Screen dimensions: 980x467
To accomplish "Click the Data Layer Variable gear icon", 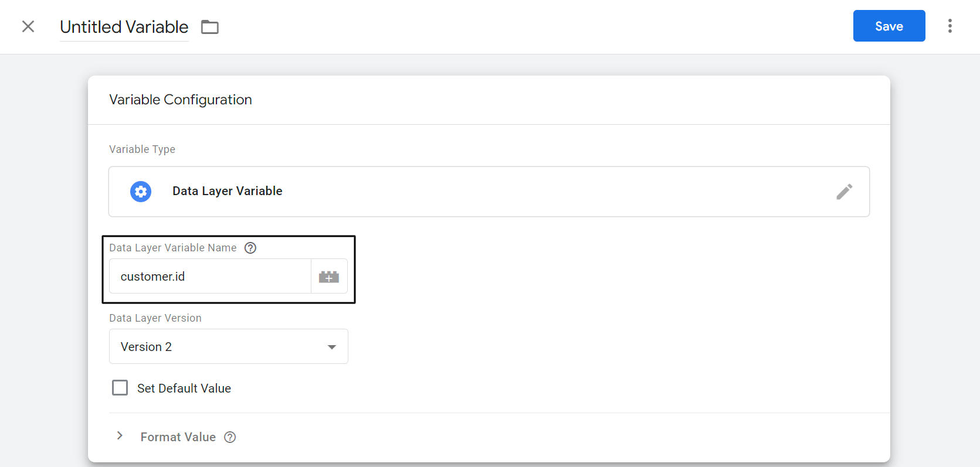I will [x=141, y=192].
